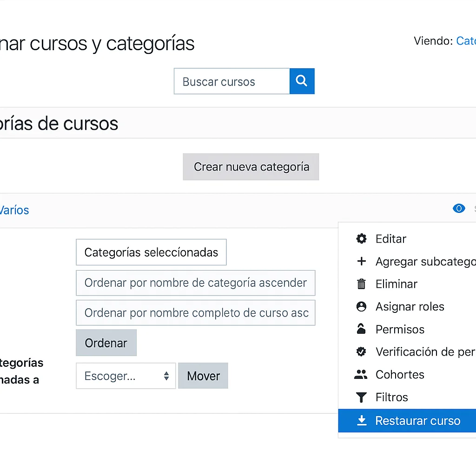Click the plus icon for Agregar subcategoría

[361, 261]
